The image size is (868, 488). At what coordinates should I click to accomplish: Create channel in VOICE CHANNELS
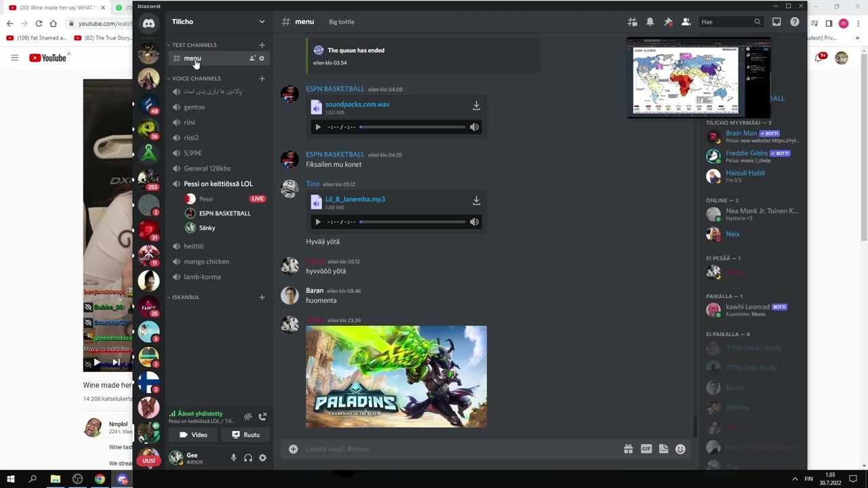click(x=262, y=79)
